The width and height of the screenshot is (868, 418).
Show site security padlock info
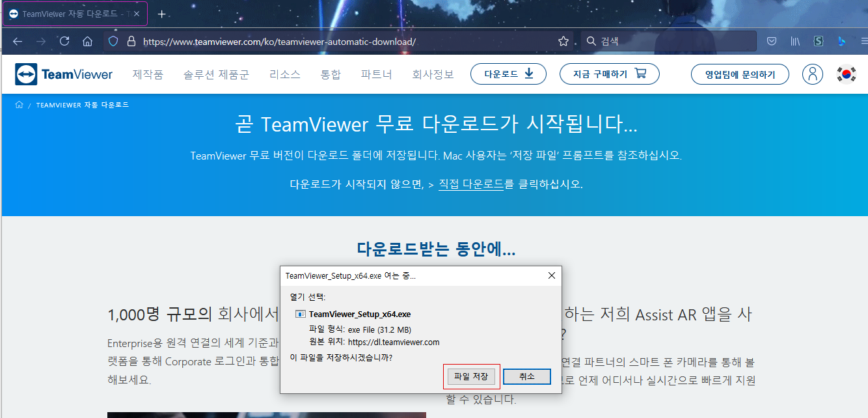tap(131, 41)
